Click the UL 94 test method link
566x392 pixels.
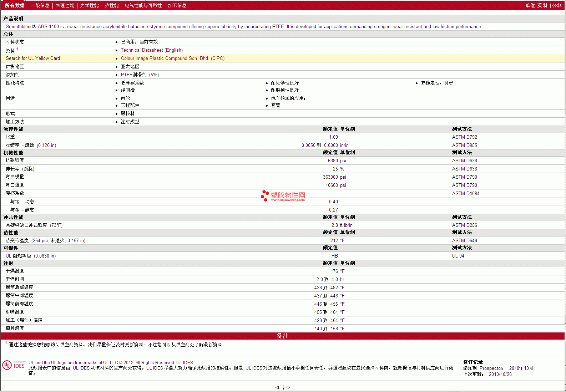458,256
